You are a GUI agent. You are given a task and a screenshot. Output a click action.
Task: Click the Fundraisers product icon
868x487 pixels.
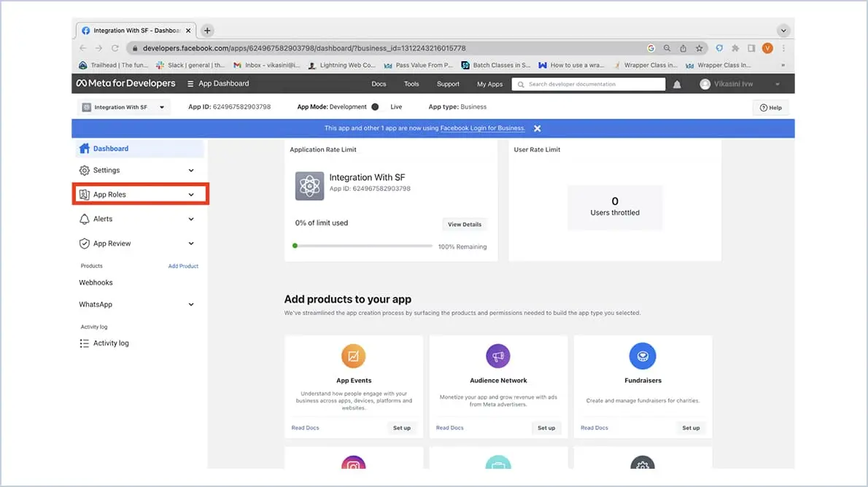pos(643,356)
